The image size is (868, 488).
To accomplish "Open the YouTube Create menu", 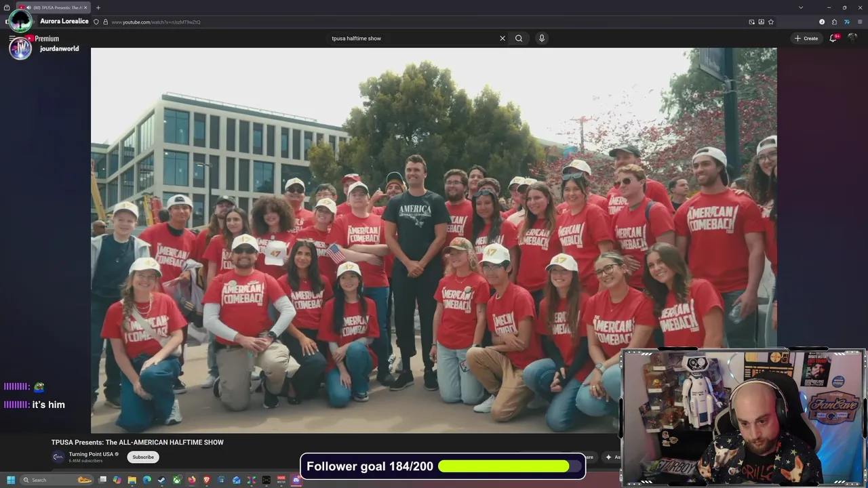I will click(806, 39).
